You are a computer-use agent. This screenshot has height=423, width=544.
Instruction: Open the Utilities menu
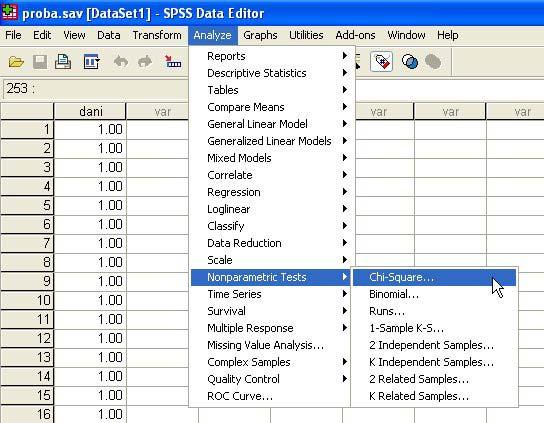click(306, 35)
